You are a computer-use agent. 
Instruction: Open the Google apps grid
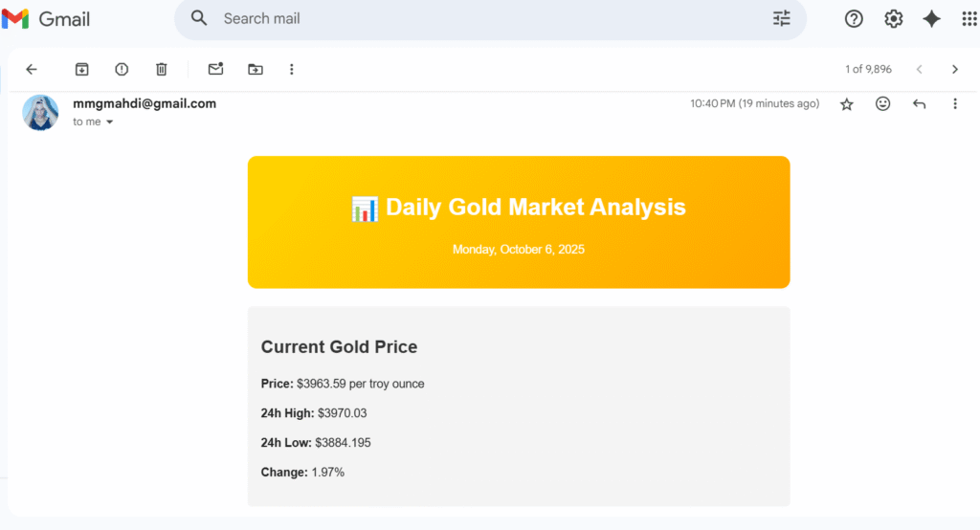pyautogui.click(x=969, y=18)
